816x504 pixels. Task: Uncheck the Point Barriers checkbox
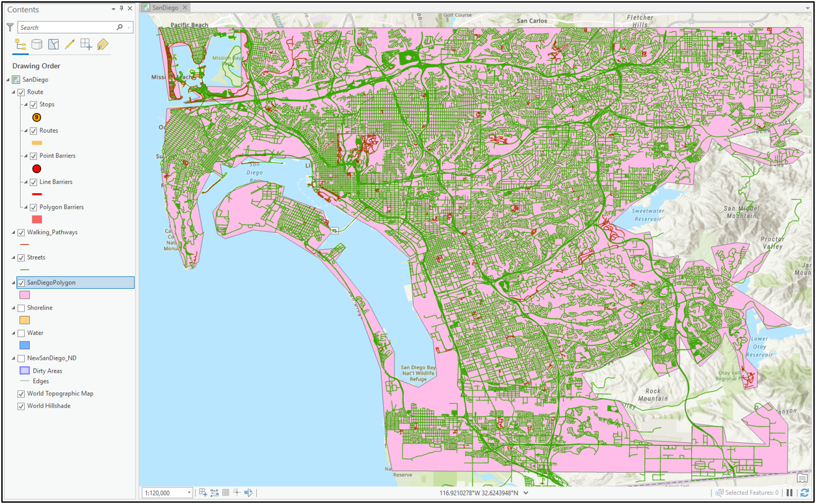coord(34,156)
